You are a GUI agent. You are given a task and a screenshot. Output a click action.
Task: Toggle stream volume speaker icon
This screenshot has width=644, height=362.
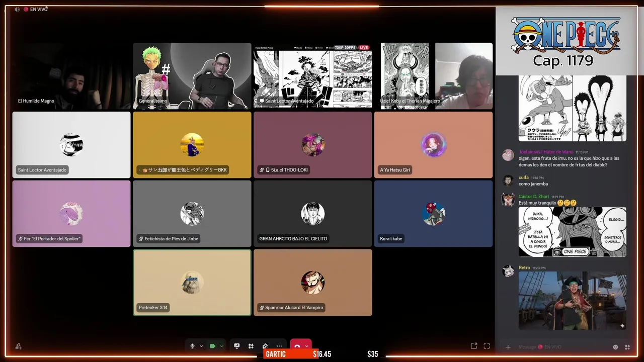pos(17,9)
